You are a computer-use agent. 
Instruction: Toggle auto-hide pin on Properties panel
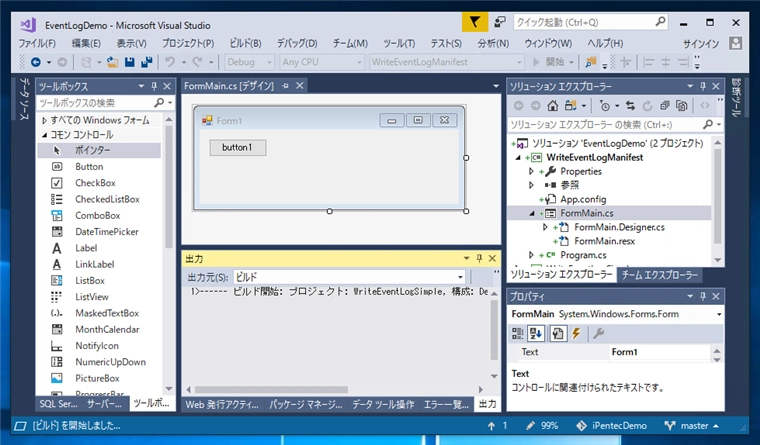tap(703, 296)
